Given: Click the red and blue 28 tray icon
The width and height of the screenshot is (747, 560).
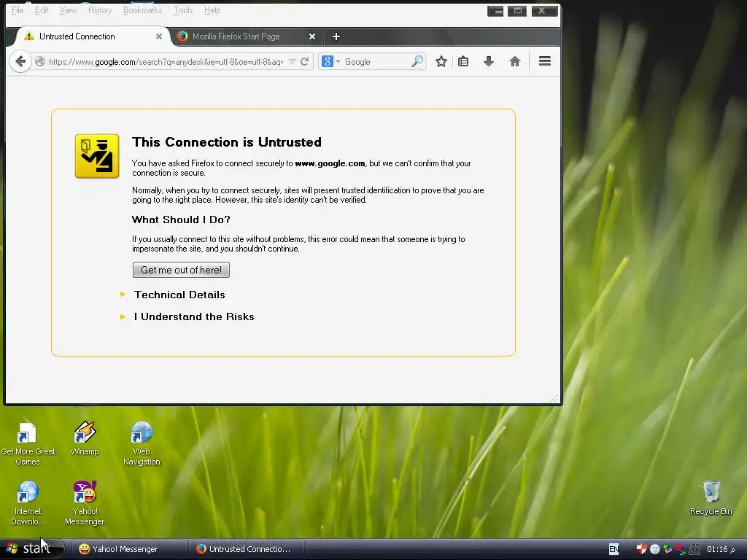Looking at the screenshot, I should 681,549.
